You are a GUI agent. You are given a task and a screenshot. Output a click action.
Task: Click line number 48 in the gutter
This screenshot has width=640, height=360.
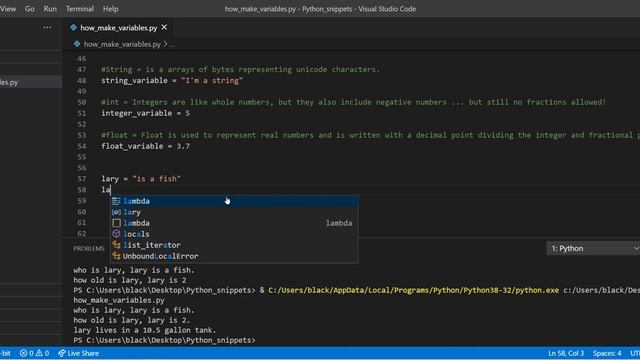click(82, 80)
